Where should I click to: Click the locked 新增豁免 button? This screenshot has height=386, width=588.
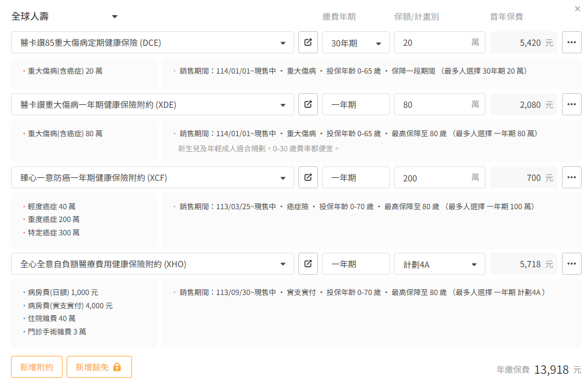99,367
